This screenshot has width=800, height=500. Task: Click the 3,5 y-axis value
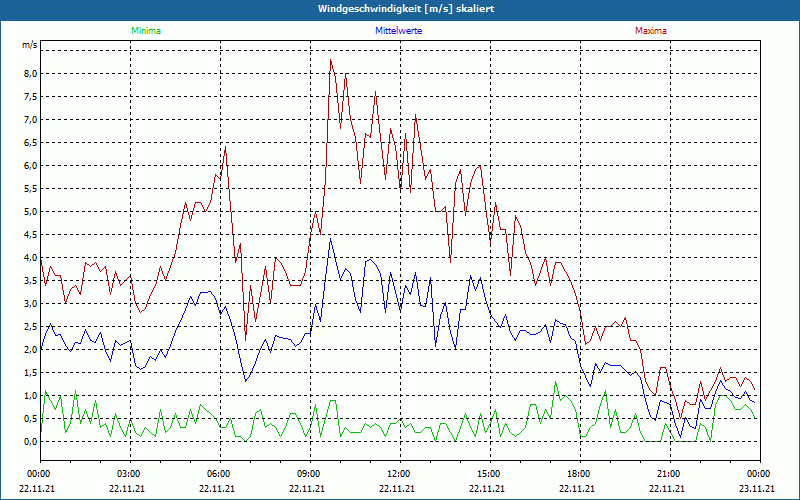tap(31, 281)
